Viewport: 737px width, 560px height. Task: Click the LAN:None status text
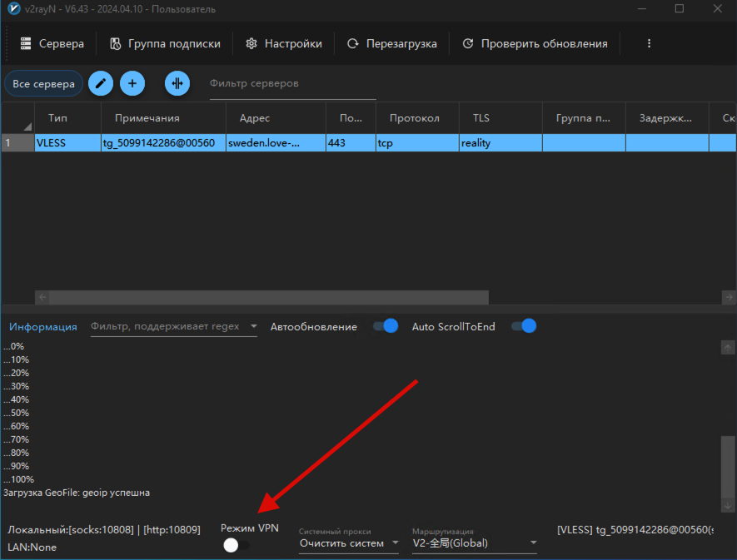pyautogui.click(x=32, y=548)
